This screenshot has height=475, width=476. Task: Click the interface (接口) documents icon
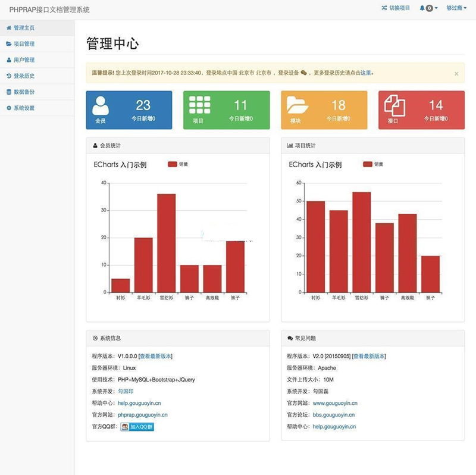394,106
